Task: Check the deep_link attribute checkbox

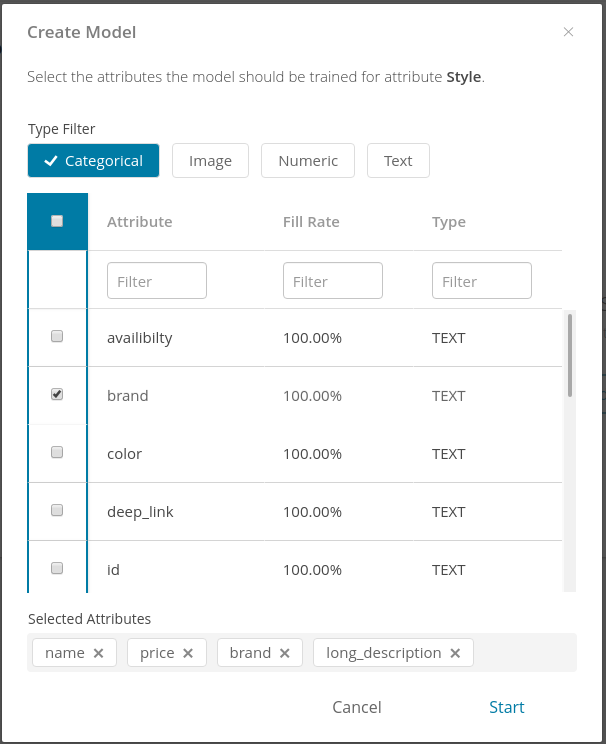Action: [57, 510]
